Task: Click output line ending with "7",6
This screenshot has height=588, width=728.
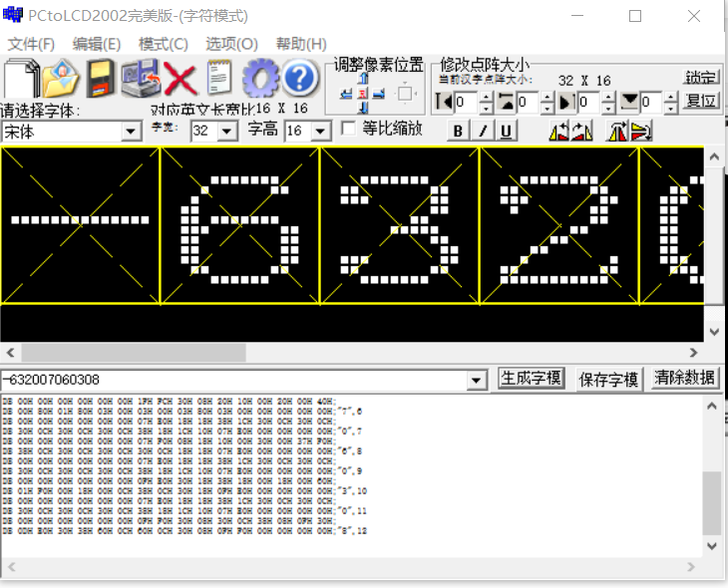Action: [182, 412]
